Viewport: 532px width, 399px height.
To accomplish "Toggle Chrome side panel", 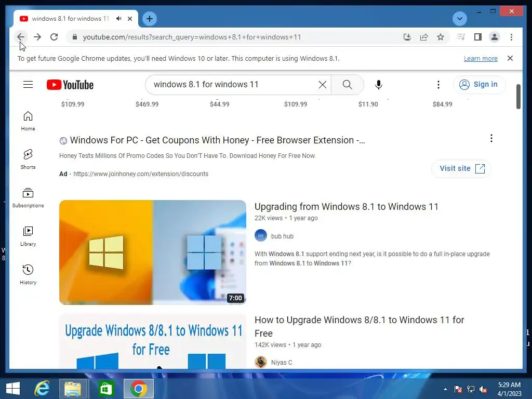I will pyautogui.click(x=478, y=37).
